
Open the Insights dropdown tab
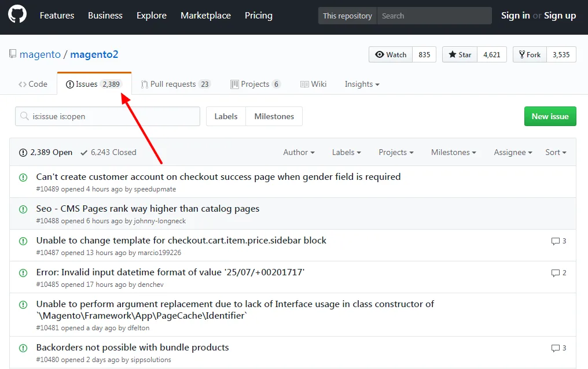362,84
